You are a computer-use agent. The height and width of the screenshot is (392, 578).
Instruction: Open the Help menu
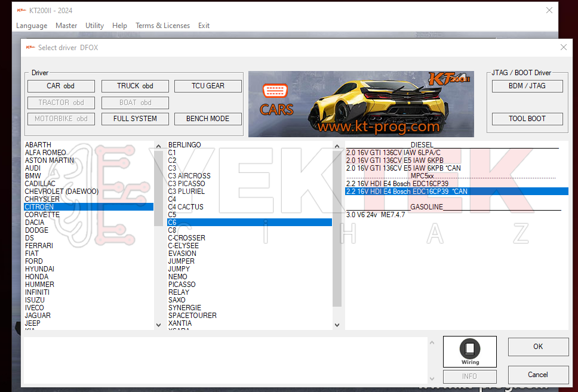pos(120,26)
